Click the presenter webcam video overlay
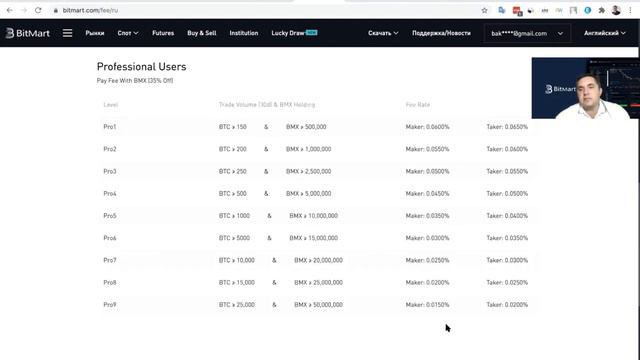640x360 pixels. 585,88
